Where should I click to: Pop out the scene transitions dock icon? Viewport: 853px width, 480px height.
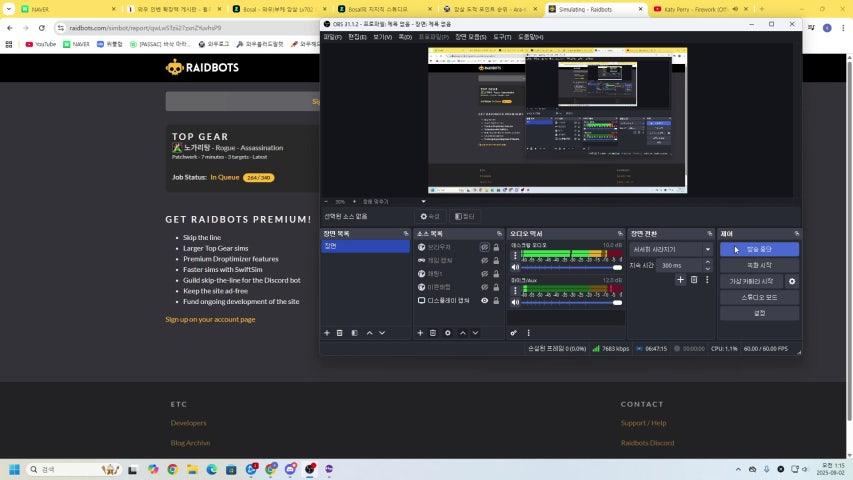tap(709, 233)
